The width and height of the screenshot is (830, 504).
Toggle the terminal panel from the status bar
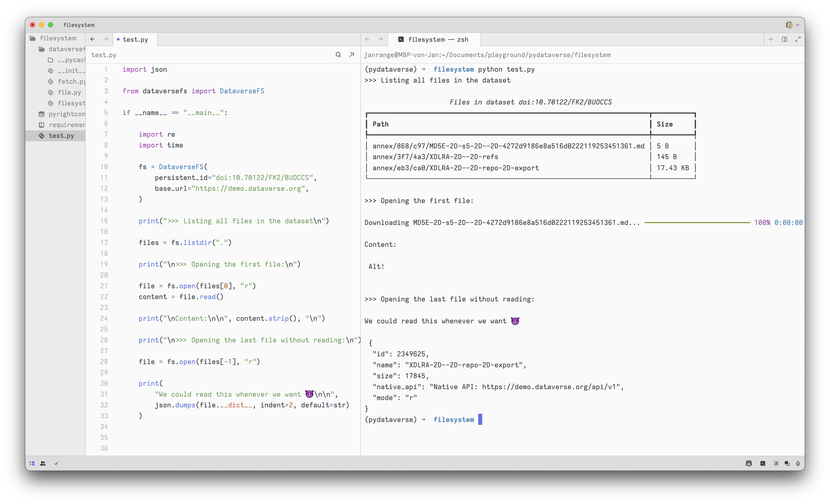pos(763,463)
